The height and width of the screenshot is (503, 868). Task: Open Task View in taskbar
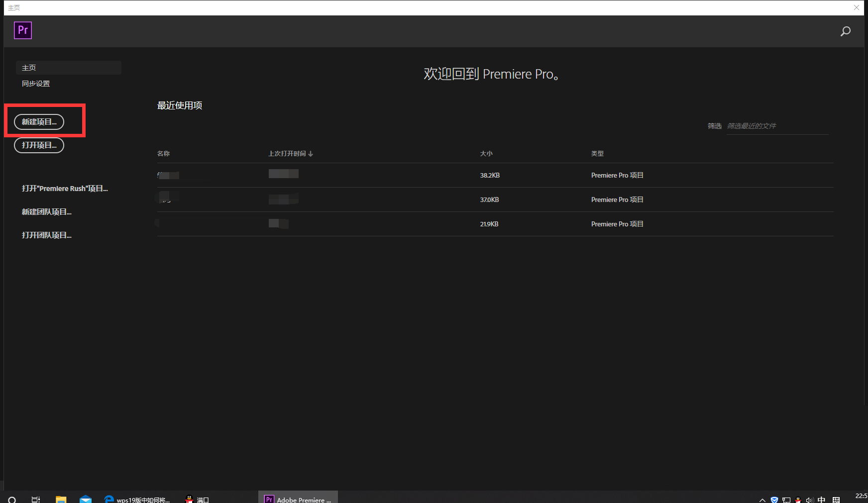[36, 500]
